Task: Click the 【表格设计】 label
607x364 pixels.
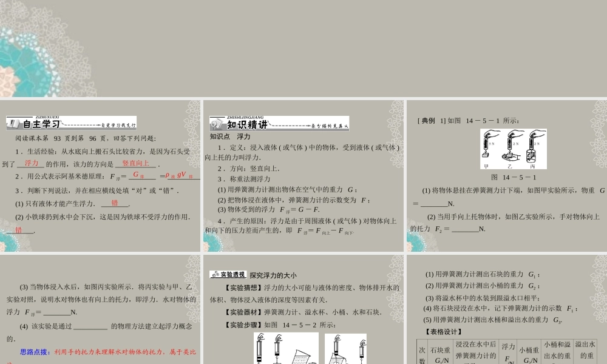Action: tap(443, 332)
